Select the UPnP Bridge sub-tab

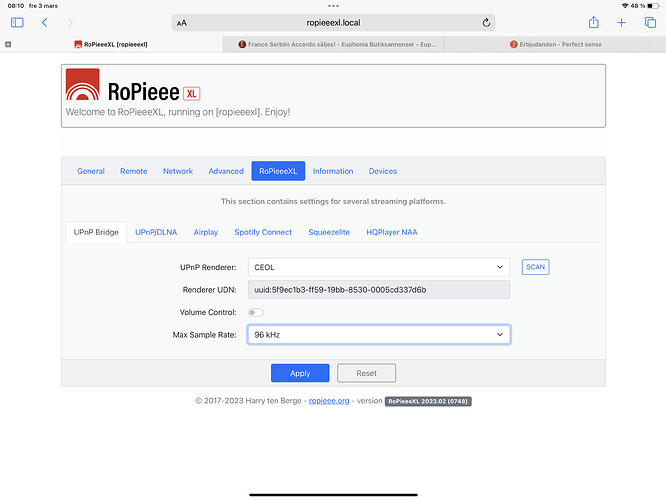pyautogui.click(x=96, y=232)
